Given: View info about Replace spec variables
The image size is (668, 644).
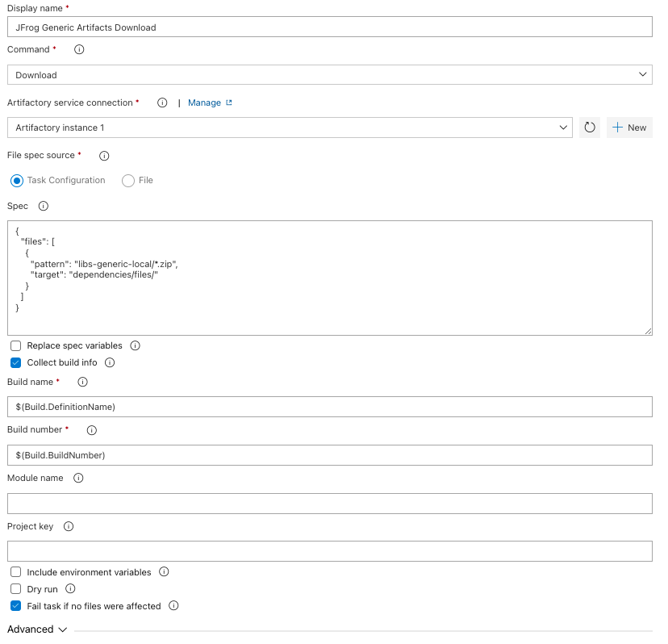Looking at the screenshot, I should click(x=133, y=345).
